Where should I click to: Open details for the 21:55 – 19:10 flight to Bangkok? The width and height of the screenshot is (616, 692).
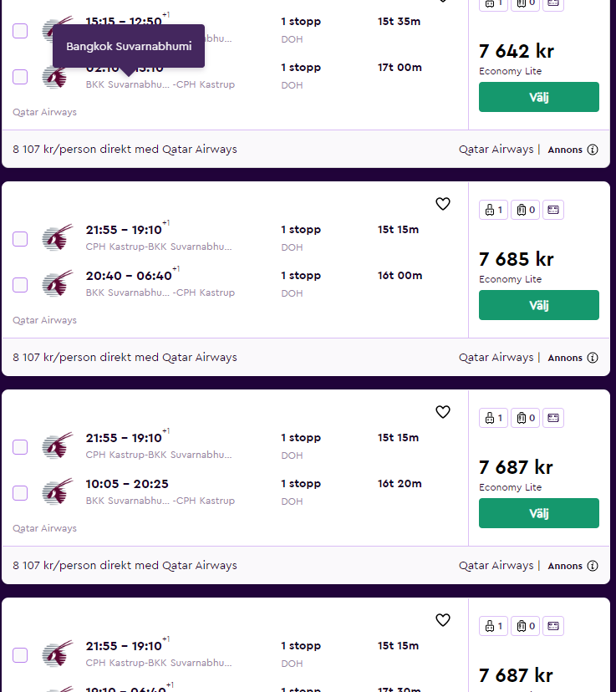coord(123,230)
